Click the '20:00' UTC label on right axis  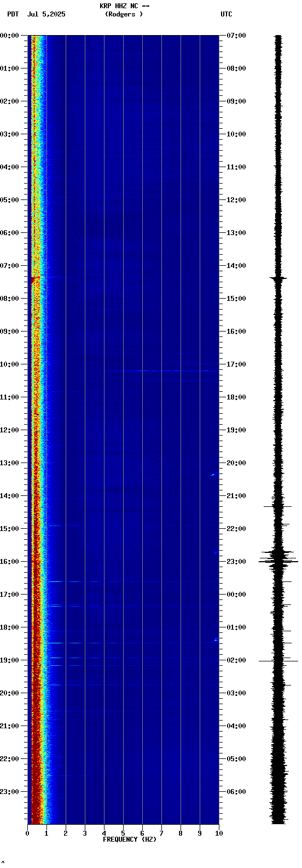click(x=236, y=463)
